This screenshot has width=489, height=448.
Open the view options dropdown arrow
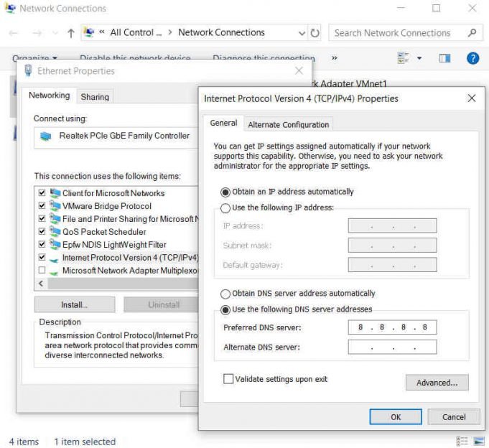[419, 58]
